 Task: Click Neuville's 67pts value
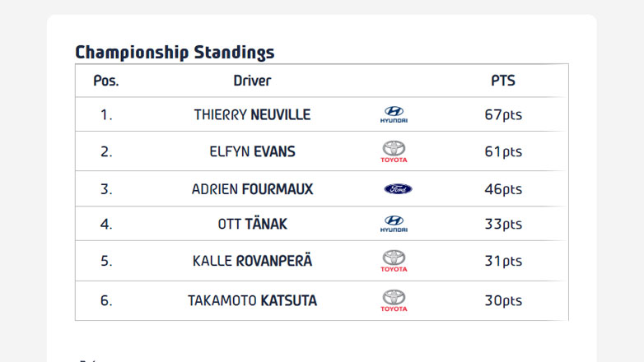click(503, 115)
